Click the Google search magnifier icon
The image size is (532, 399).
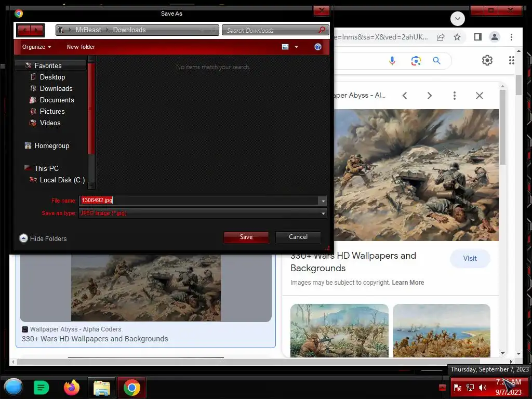(x=436, y=61)
